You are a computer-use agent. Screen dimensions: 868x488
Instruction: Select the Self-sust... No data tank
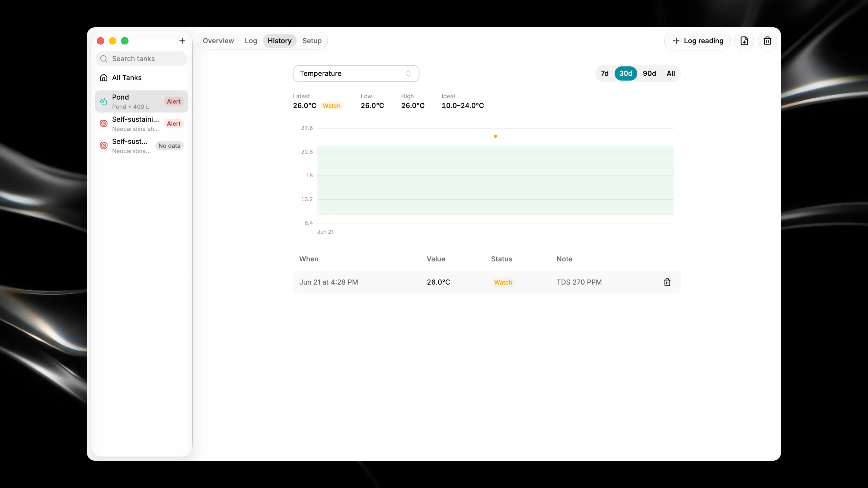tap(142, 146)
